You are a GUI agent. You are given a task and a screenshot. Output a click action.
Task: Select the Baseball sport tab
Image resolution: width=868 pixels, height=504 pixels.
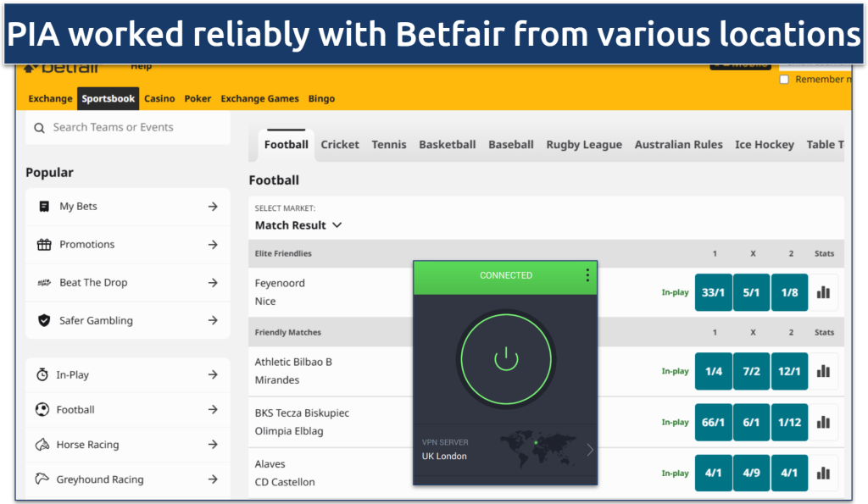[511, 145]
